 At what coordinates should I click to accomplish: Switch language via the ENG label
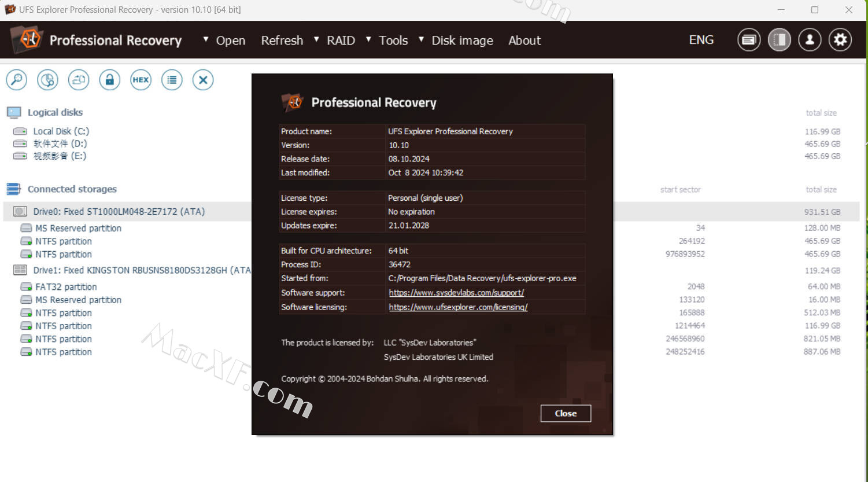(x=701, y=40)
